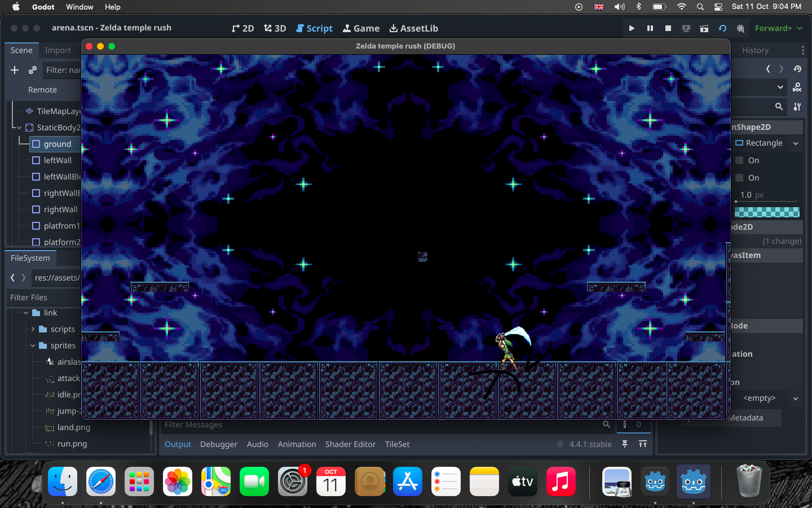Pause the running game
Screen dimensions: 812x508
[x=650, y=28]
